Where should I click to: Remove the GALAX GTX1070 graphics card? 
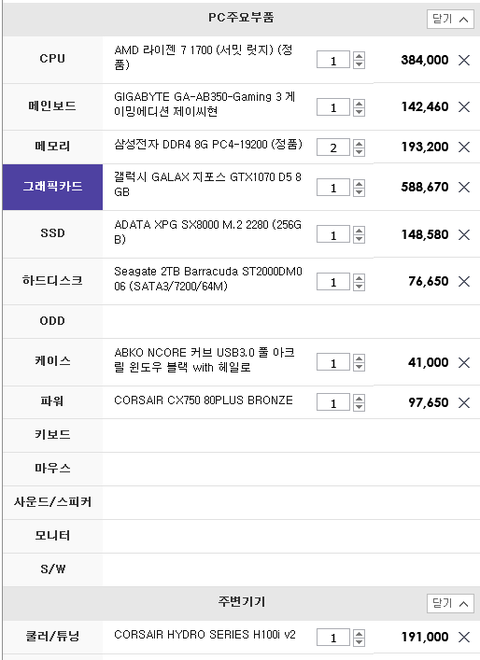coord(464,187)
